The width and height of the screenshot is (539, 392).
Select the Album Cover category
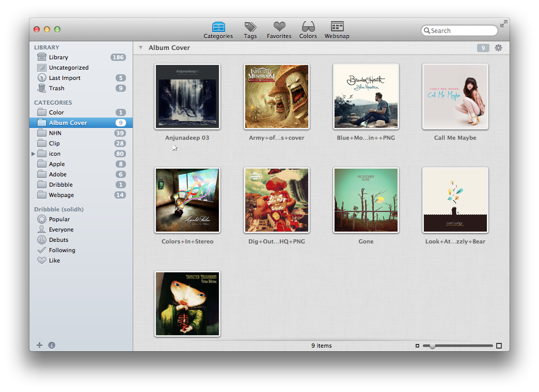pyautogui.click(x=81, y=123)
